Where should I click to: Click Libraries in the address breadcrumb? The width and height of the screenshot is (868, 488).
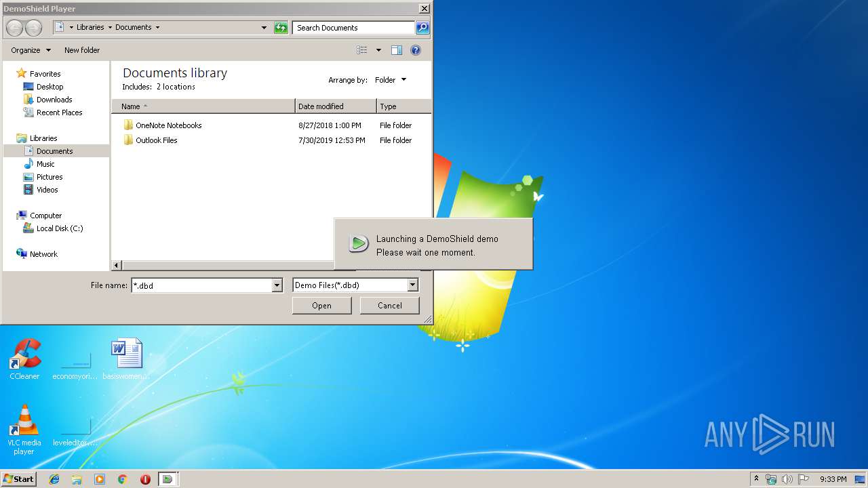90,28
